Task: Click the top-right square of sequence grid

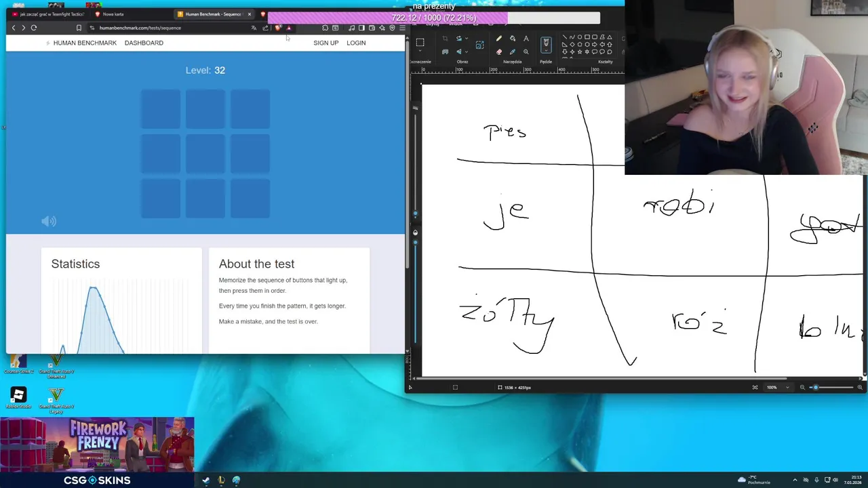Action: [x=250, y=109]
